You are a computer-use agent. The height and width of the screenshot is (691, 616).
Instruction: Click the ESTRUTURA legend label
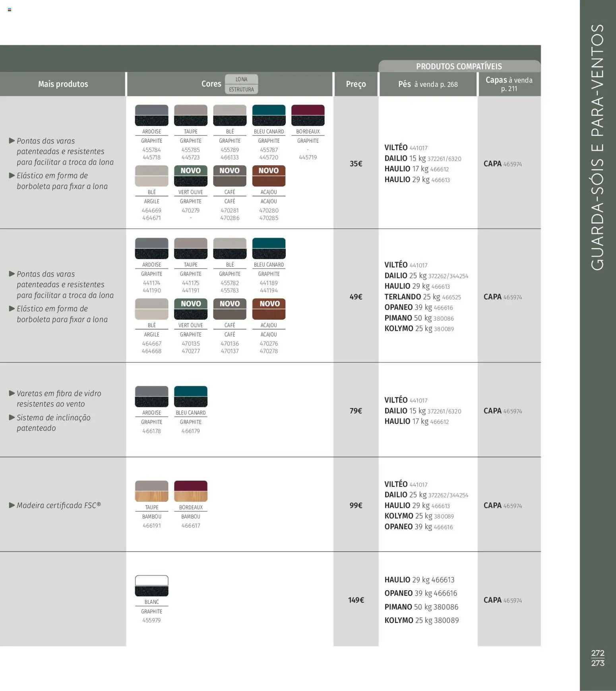tap(241, 89)
